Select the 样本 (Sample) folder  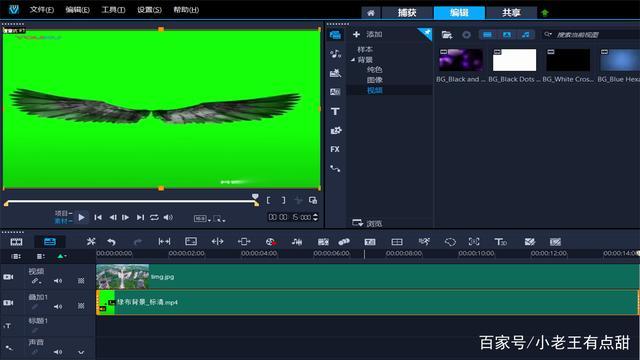click(x=365, y=49)
